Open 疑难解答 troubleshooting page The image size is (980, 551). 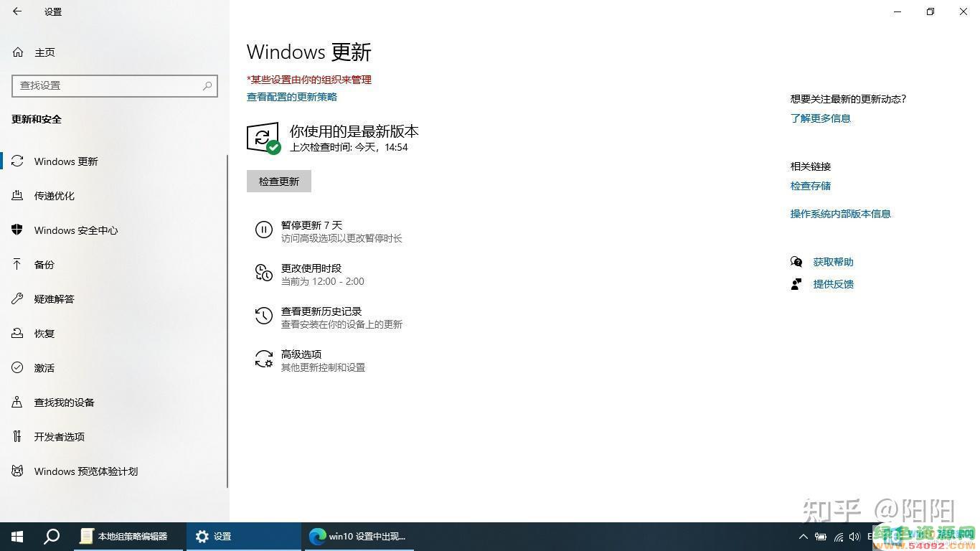pos(115,299)
